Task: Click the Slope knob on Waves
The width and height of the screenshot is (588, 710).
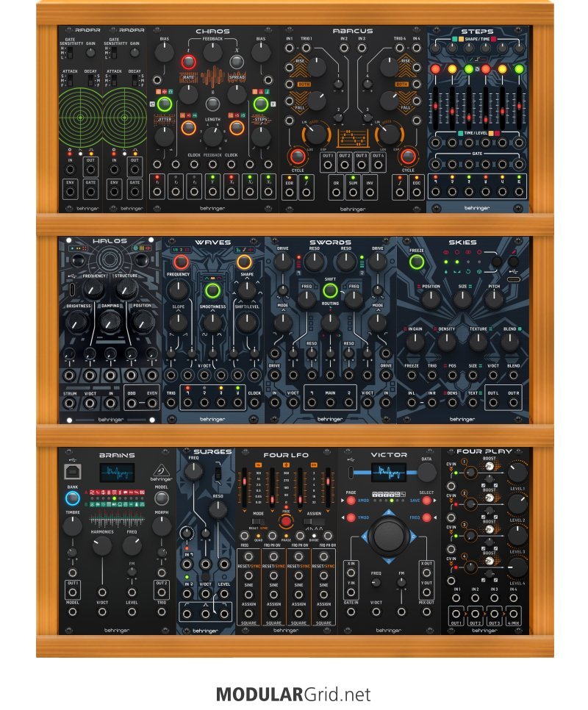Action: click(179, 322)
